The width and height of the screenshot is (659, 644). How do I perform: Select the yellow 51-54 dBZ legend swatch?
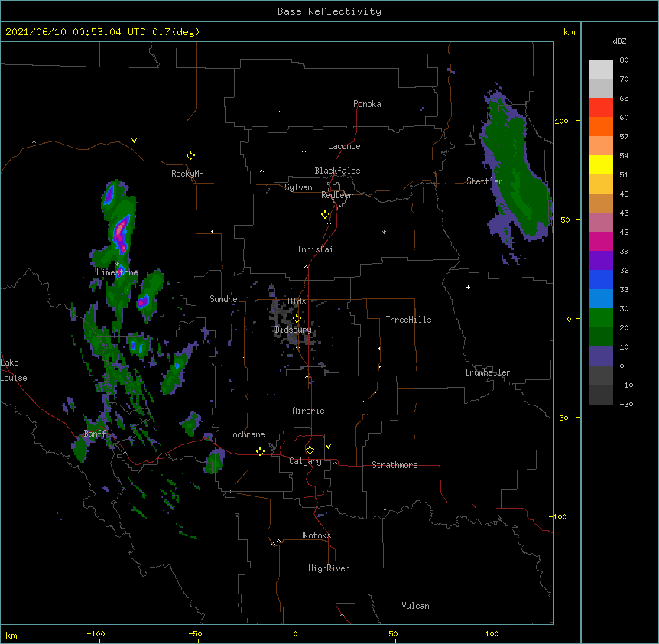point(601,164)
